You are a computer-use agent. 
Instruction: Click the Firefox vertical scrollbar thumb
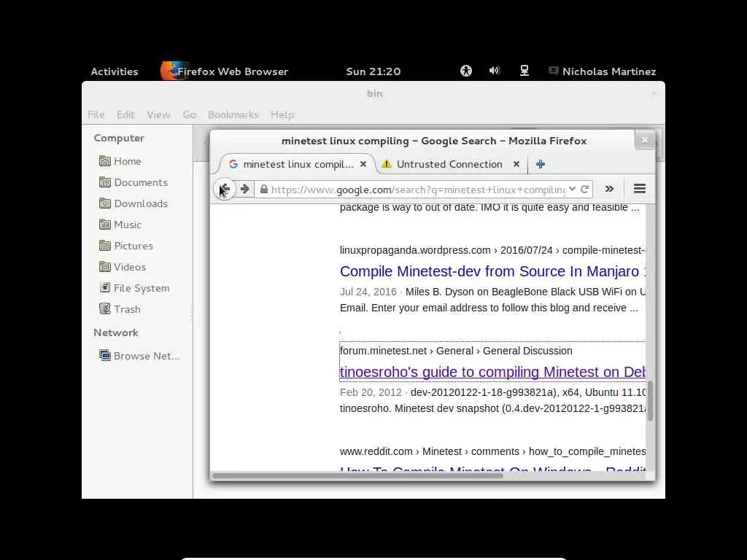pos(650,400)
